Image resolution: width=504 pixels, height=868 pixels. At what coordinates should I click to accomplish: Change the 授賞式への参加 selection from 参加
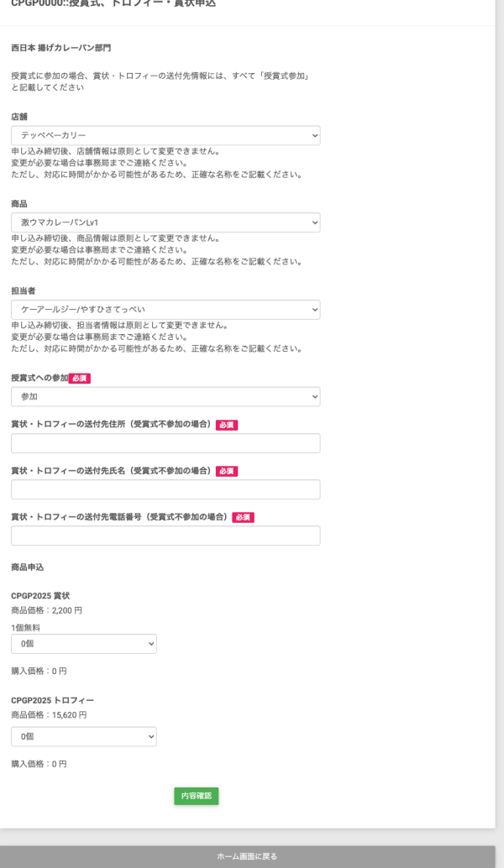(x=165, y=396)
